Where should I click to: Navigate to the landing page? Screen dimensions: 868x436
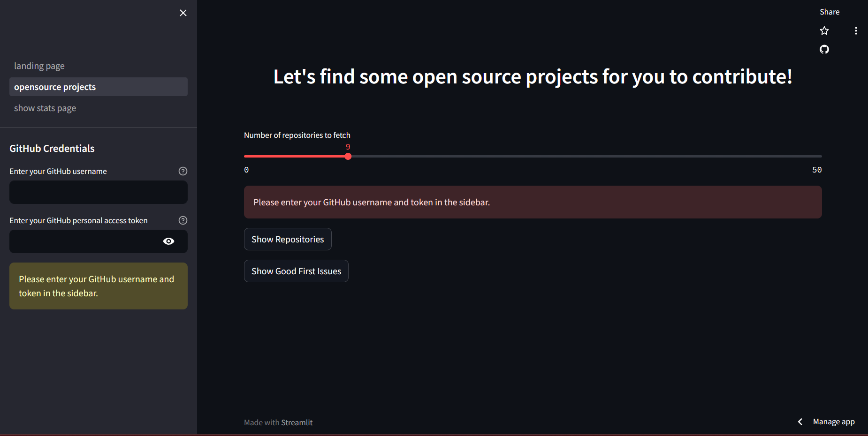(39, 66)
